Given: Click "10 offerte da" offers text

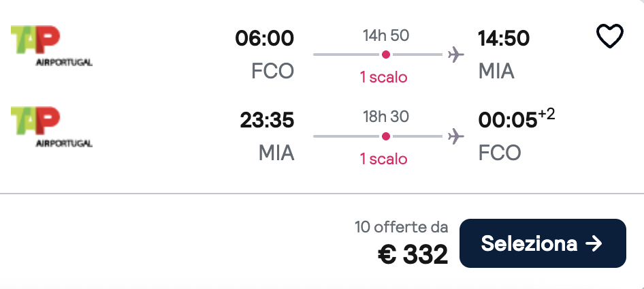Looking at the screenshot, I should pyautogui.click(x=402, y=227).
